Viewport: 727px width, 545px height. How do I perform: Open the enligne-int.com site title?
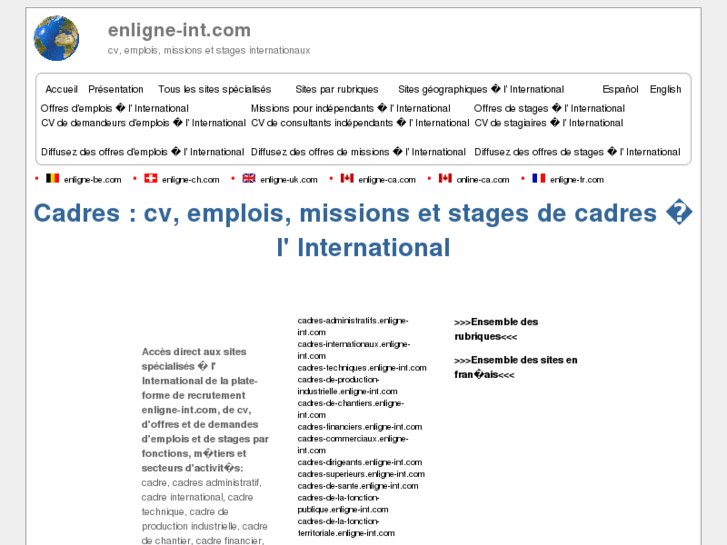(x=179, y=30)
